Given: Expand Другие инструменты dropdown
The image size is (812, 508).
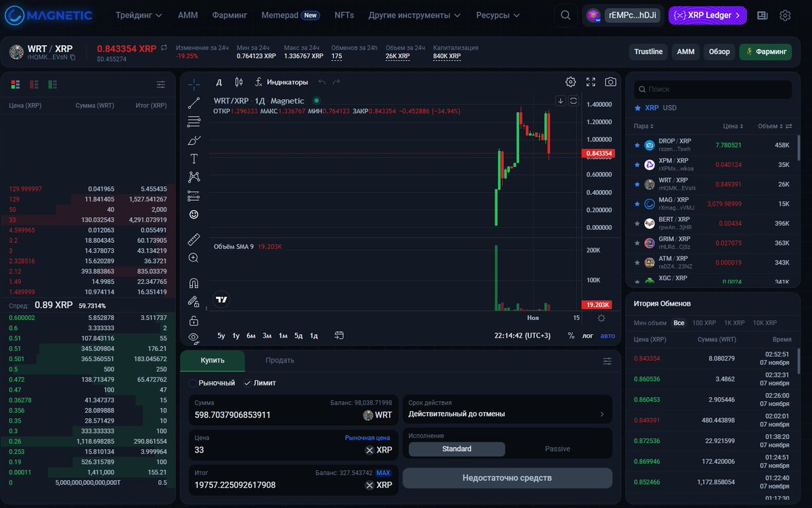Looking at the screenshot, I should (414, 15).
